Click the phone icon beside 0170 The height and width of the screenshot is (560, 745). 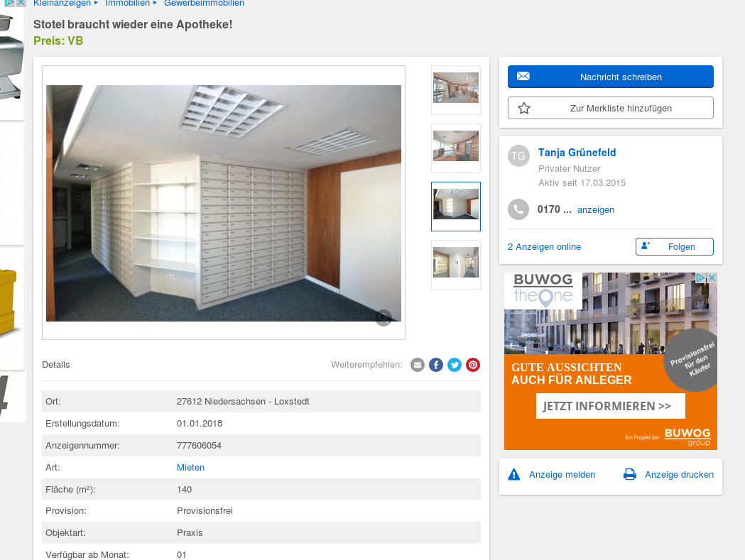point(518,209)
